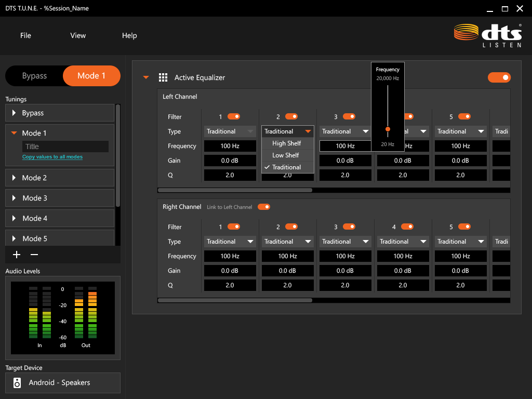Click the Tunings list vertical scrollbar
This screenshot has width=532, height=399.
[x=118, y=155]
